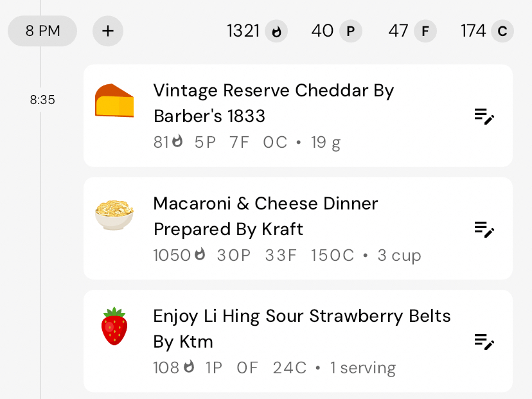The image size is (532, 399).
Task: Click the carbs C badge
Action: (502, 31)
